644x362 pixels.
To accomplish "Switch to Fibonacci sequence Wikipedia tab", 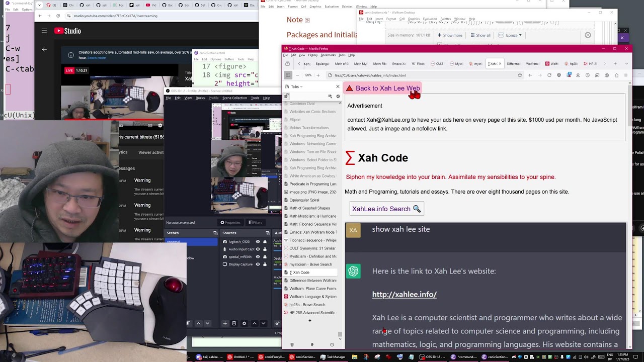I will 310,240.
